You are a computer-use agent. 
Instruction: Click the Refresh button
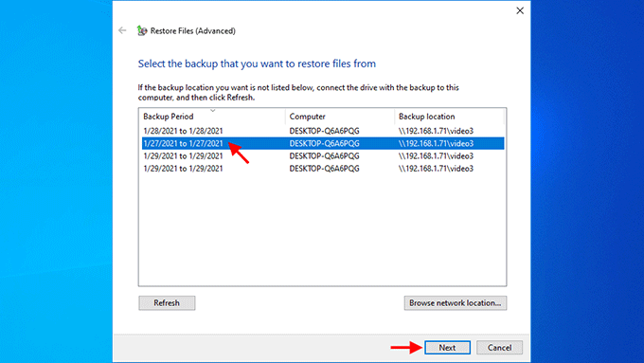(x=167, y=303)
